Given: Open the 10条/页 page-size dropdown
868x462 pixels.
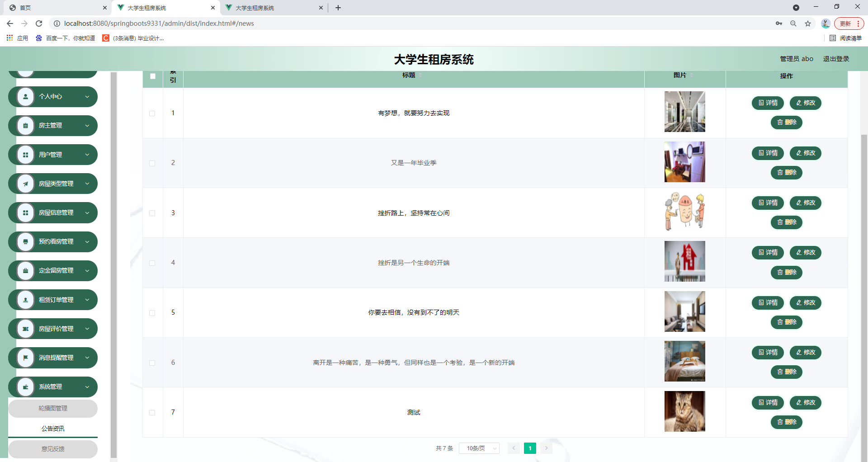Looking at the screenshot, I should click(x=479, y=448).
